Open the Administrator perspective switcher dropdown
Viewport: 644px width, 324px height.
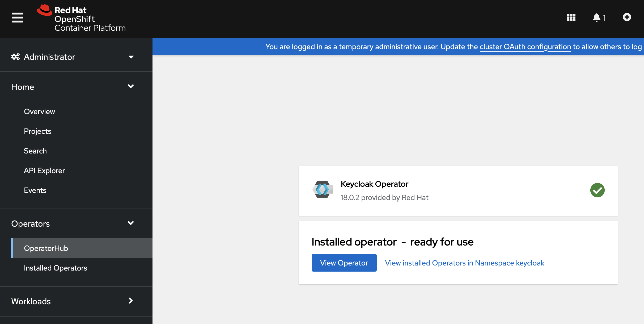click(x=131, y=57)
